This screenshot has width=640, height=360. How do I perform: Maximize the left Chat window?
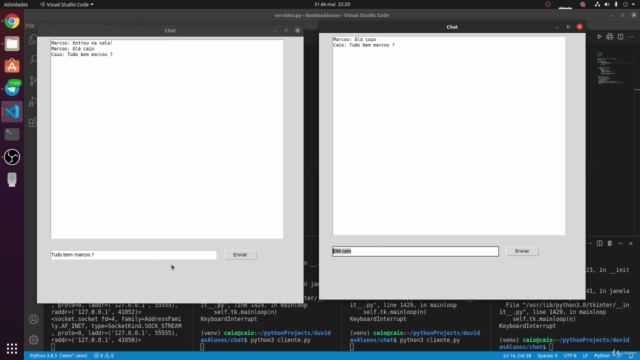click(286, 31)
